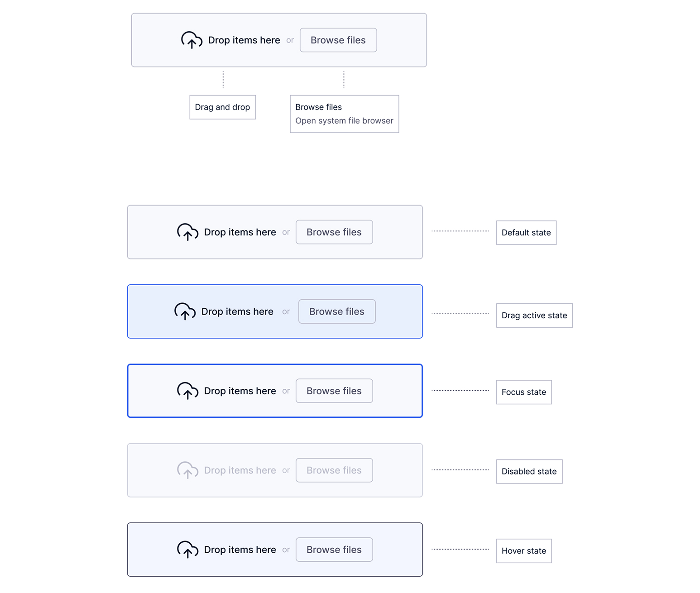Click the disabled Browse files button
The height and width of the screenshot is (593, 700).
click(x=334, y=470)
